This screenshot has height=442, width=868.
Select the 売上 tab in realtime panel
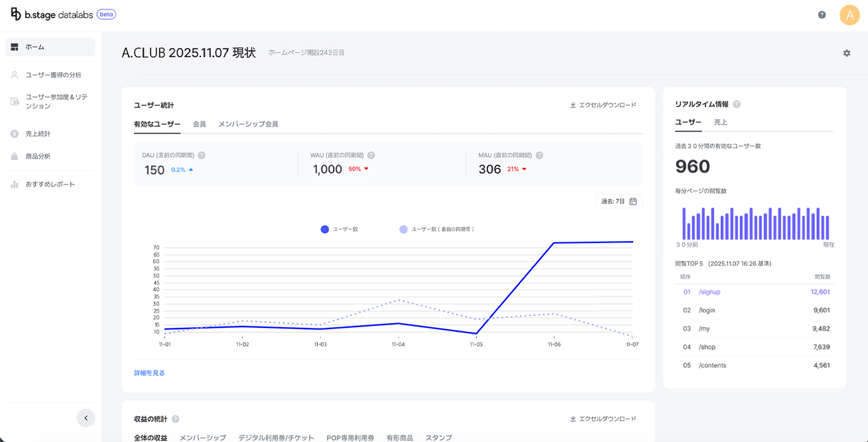coord(720,122)
